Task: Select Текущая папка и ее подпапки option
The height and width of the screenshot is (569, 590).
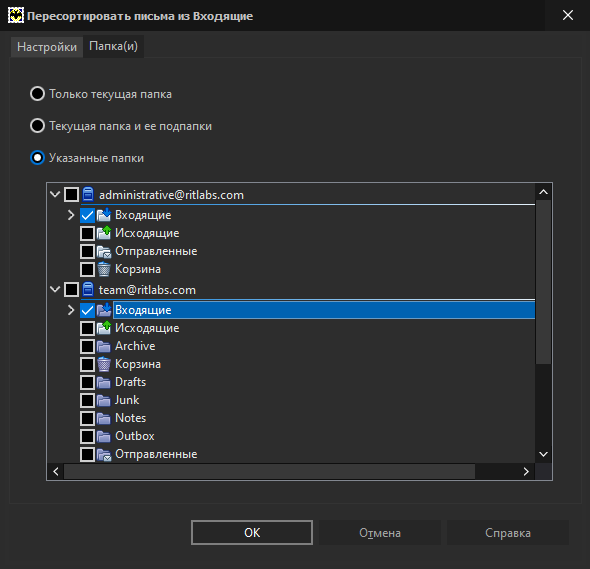Action: [x=37, y=126]
